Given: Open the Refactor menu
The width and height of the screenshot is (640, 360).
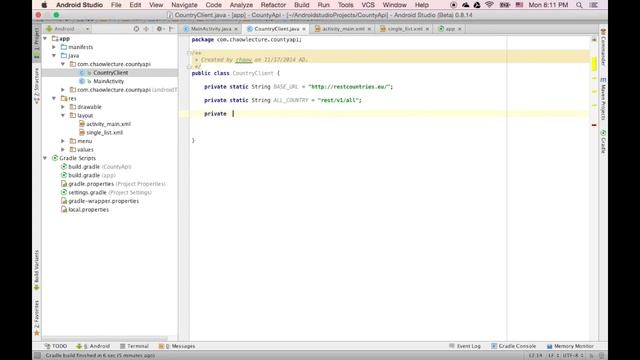Looking at the screenshot, I should tap(273, 5).
